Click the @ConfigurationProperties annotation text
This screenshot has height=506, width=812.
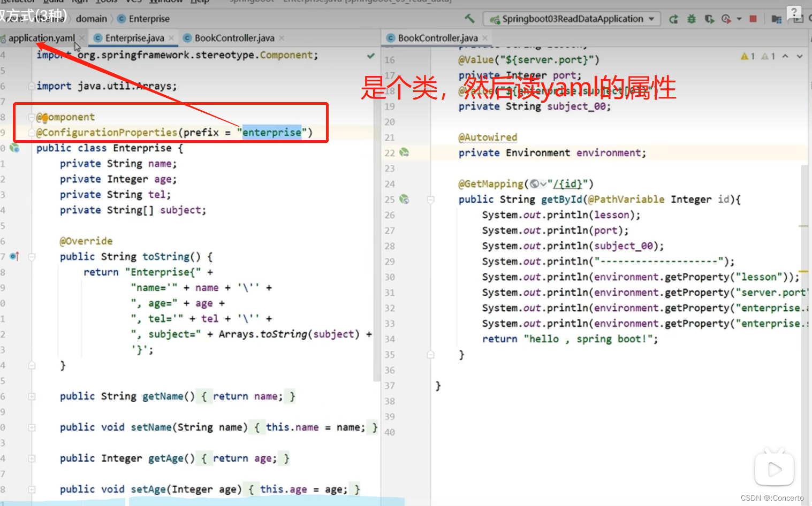coord(107,132)
